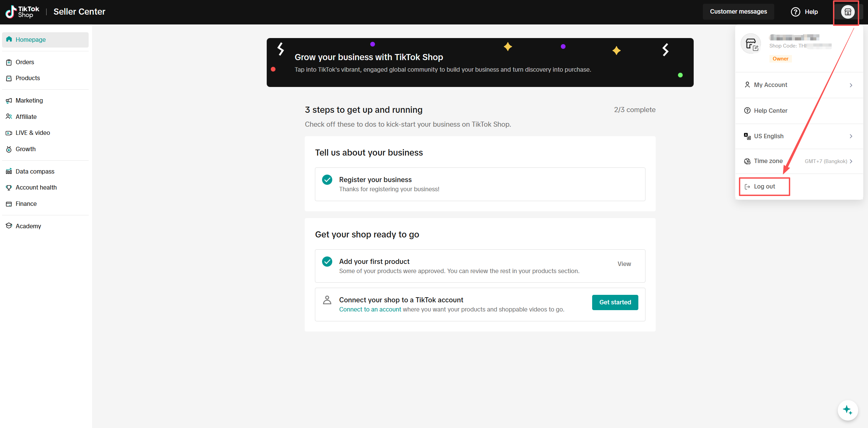Open Customer messages in the header
Viewport: 868px width, 428px height.
click(x=738, y=12)
